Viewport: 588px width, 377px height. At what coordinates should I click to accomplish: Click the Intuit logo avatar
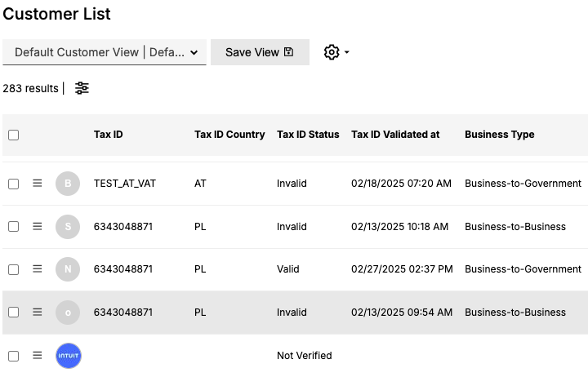[69, 355]
